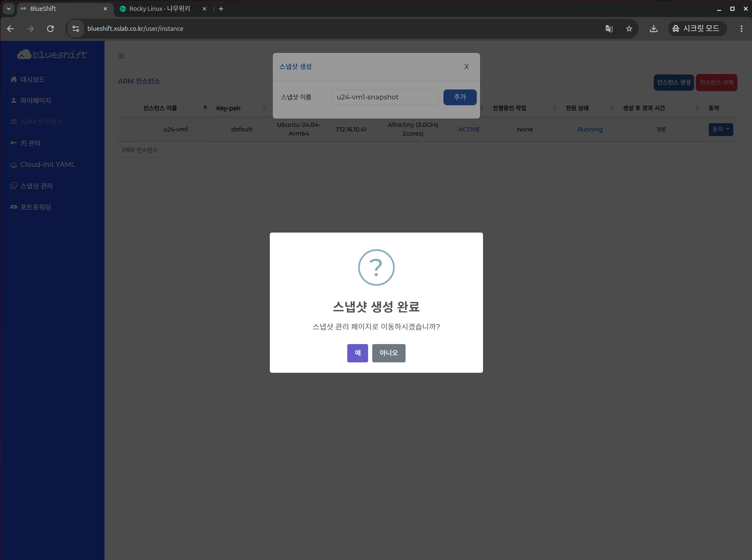The width and height of the screenshot is (752, 560).
Task: Check the u24-vm1 row checkbox
Action: pyautogui.click(x=129, y=129)
